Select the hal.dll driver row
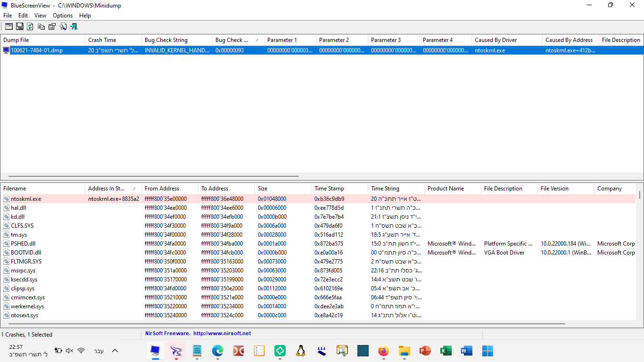 click(318, 208)
